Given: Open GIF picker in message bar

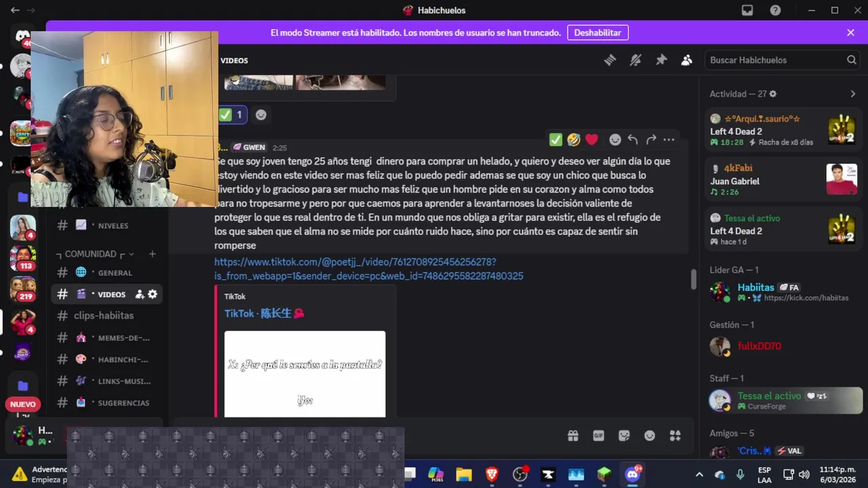Looking at the screenshot, I should [x=599, y=436].
